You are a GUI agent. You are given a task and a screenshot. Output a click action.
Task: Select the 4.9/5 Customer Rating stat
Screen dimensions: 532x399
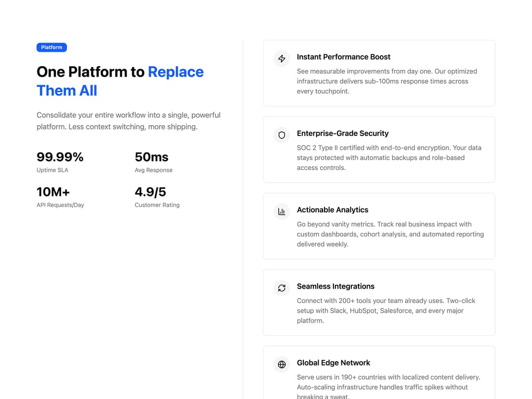coord(157,197)
